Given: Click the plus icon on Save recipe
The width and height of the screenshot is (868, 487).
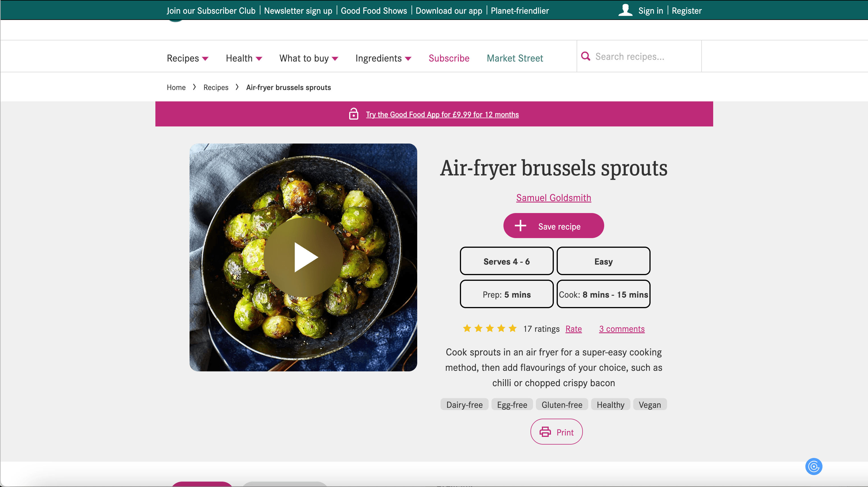Looking at the screenshot, I should click(520, 226).
